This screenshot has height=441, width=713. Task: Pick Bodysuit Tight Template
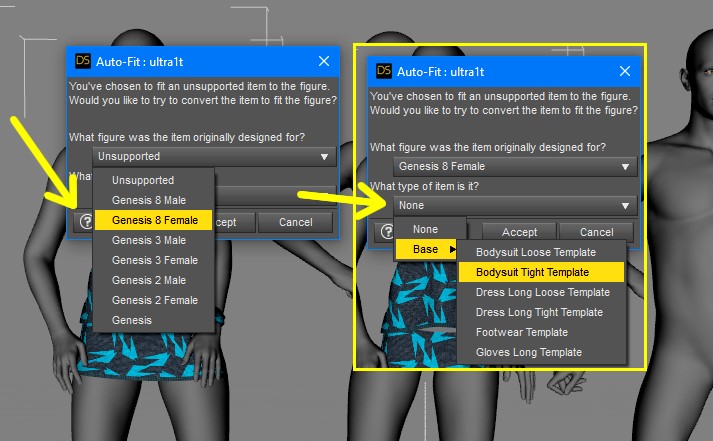coord(541,272)
